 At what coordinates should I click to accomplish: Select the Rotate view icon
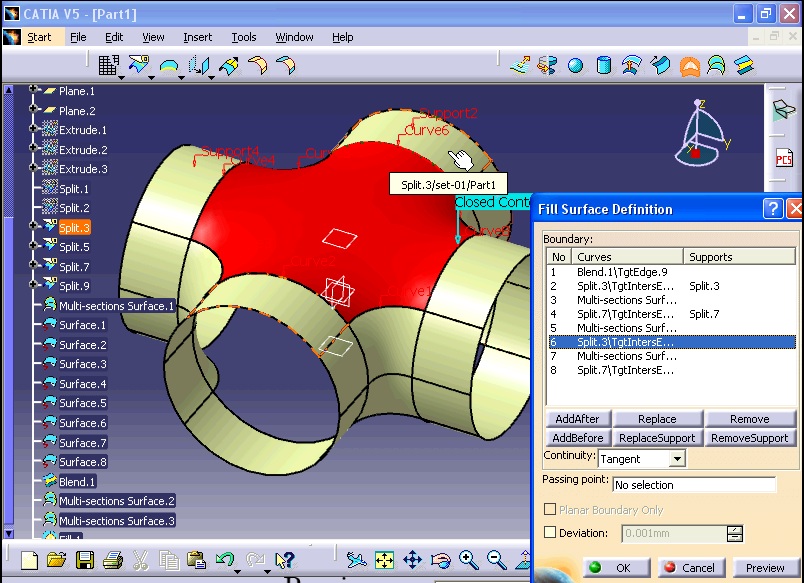440,560
